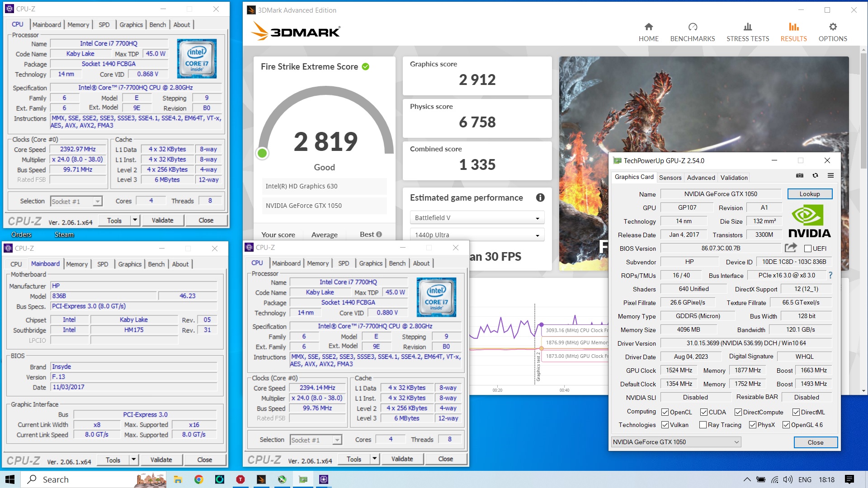Viewport: 868px width, 488px height.
Task: Click the NVIDIA logo in GPU-Z
Action: click(x=809, y=221)
